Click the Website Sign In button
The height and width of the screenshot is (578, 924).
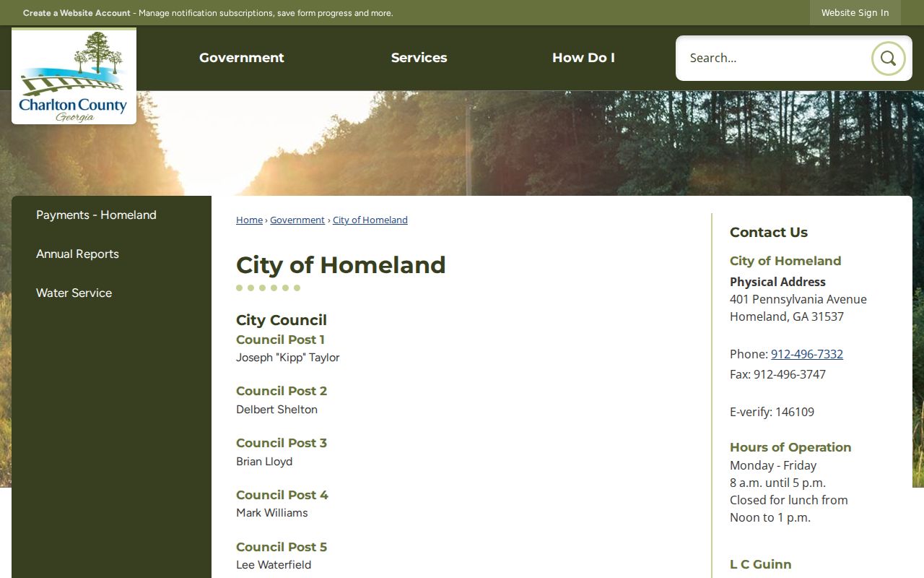pos(855,13)
